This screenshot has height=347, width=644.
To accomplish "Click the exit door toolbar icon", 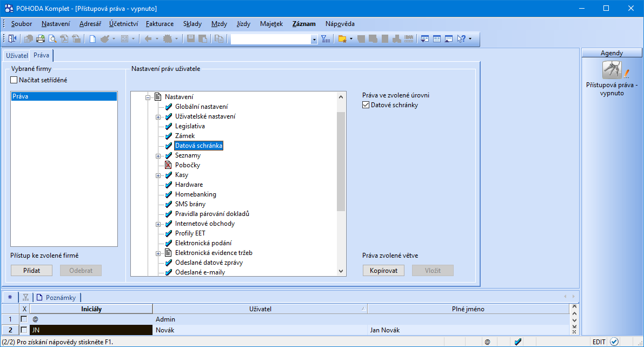I will pyautogui.click(x=12, y=38).
